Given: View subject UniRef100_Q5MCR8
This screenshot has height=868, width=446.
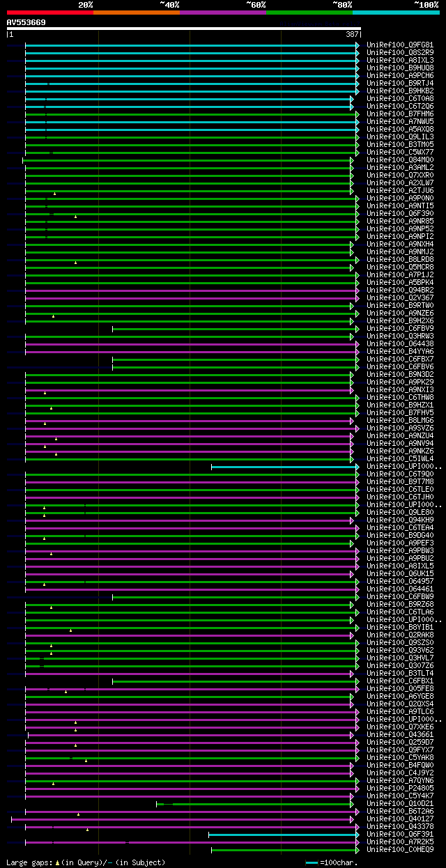Looking at the screenshot, I should click(x=401, y=268).
